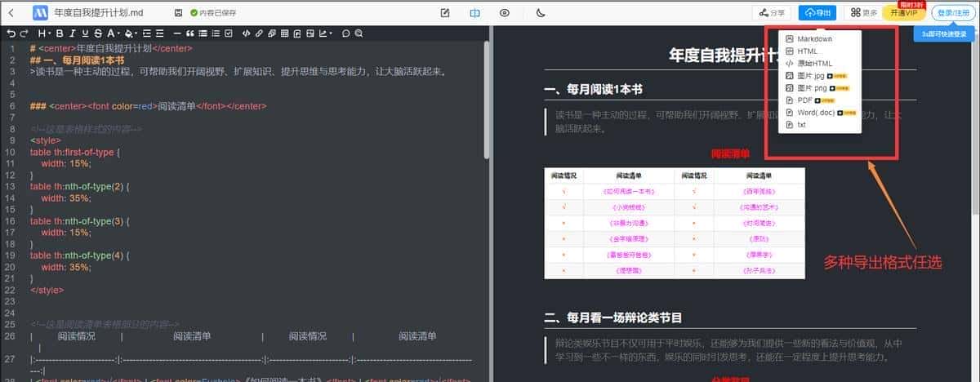Choose 原始HTML export option
Screen dimensions: 980x382
808,64
